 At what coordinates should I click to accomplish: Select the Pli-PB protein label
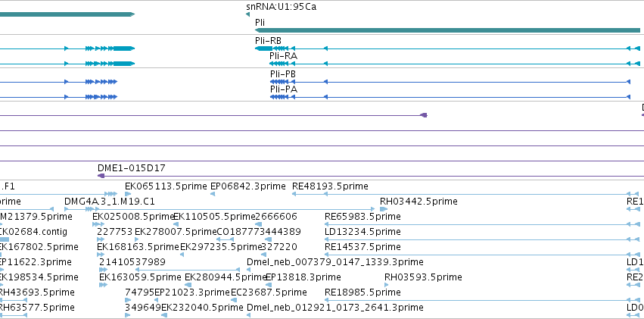(283, 74)
